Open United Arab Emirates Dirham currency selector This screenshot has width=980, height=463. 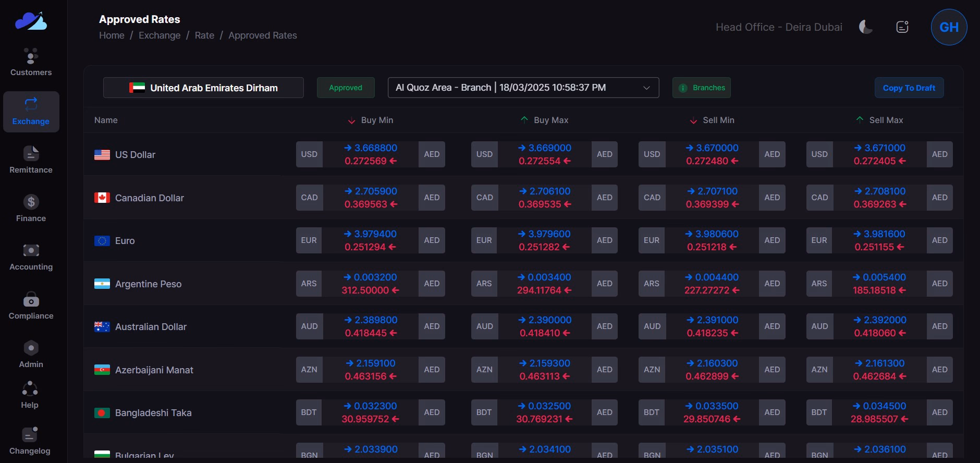click(x=203, y=88)
